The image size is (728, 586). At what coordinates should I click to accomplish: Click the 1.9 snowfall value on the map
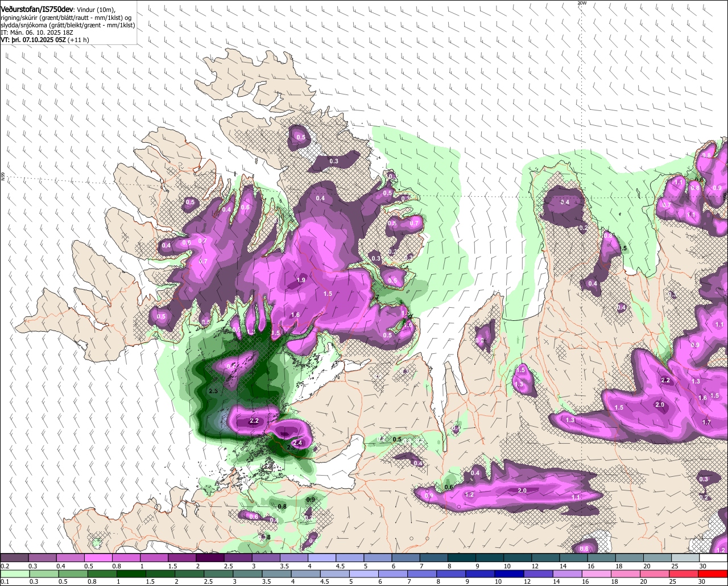coord(301,280)
